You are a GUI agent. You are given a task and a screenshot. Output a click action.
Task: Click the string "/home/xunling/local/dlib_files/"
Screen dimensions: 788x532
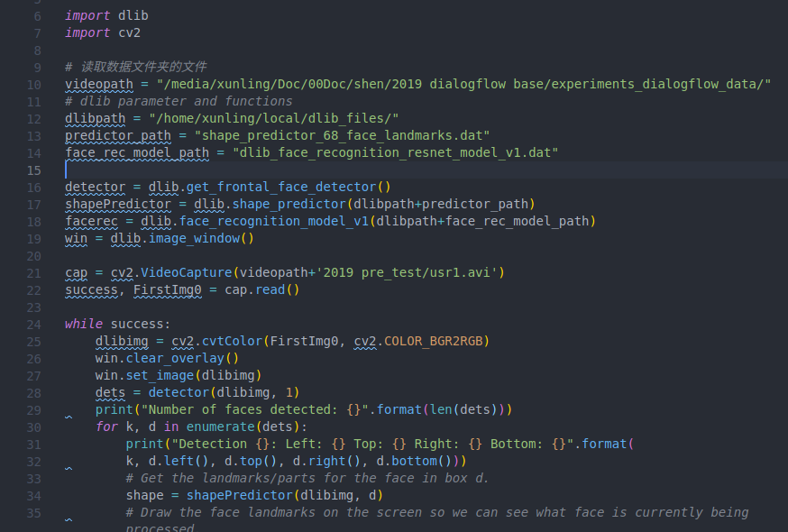[x=274, y=118]
